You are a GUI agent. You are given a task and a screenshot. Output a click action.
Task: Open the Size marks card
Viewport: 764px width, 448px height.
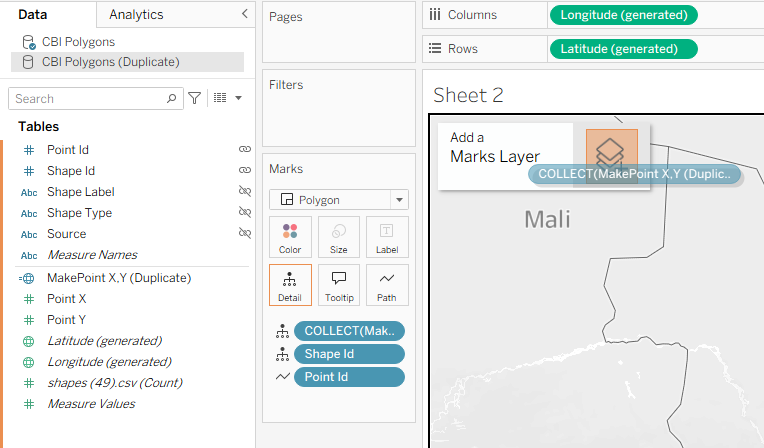point(339,237)
